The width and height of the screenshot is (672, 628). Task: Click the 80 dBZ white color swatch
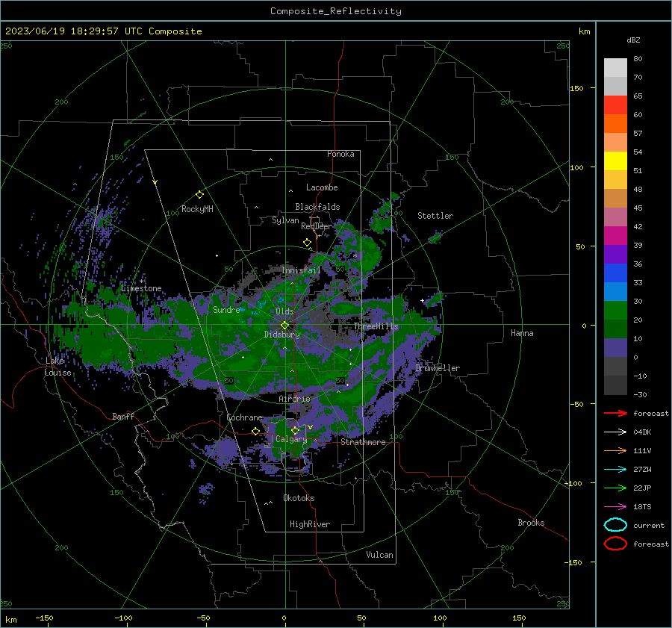[615, 68]
